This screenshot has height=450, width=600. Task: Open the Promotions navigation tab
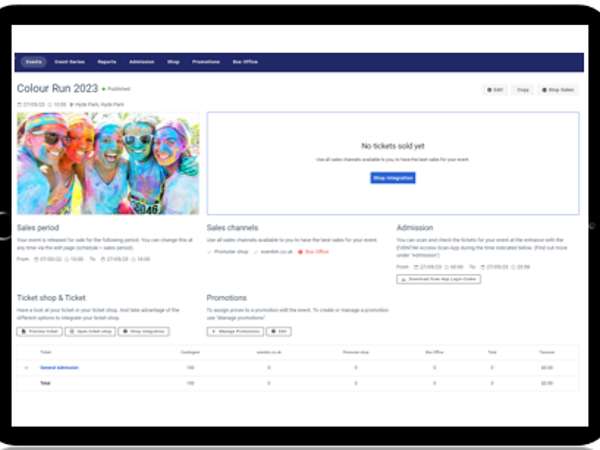pos(207,62)
